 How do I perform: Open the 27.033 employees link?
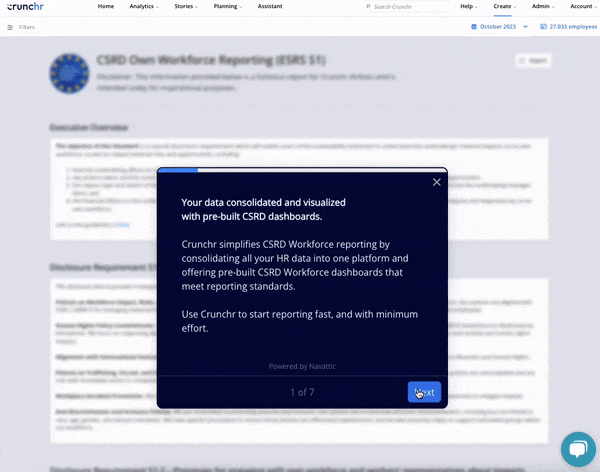tap(573, 27)
